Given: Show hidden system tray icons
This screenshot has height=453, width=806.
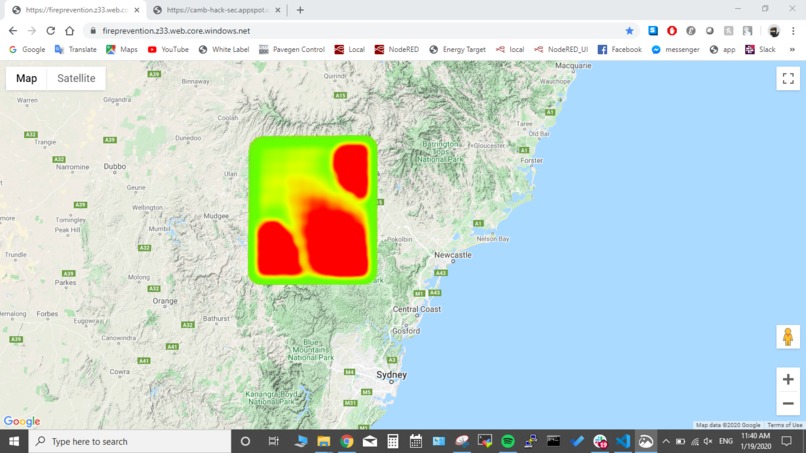Looking at the screenshot, I should pyautogui.click(x=666, y=441).
